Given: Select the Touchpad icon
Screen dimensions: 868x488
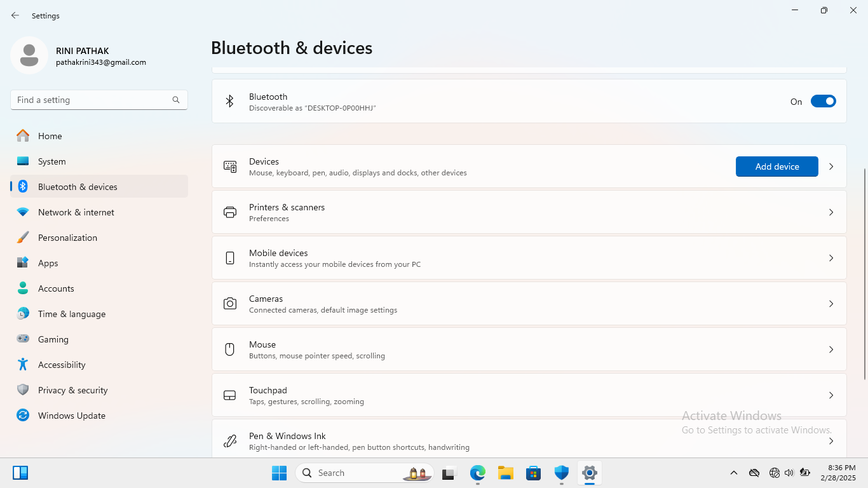Looking at the screenshot, I should (230, 395).
